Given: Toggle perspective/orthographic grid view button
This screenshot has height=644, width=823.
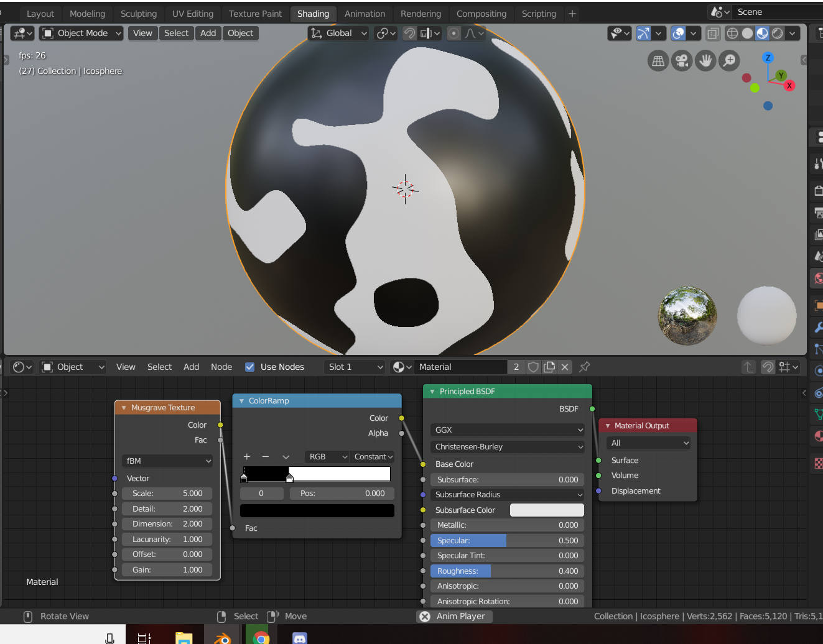Looking at the screenshot, I should 658,61.
